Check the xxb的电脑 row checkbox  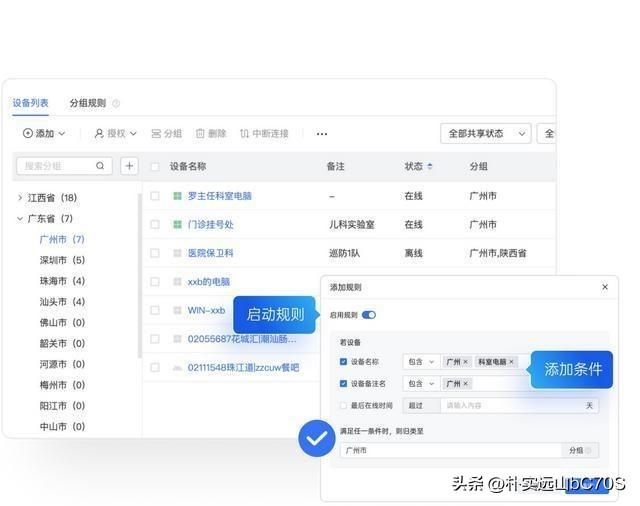pyautogui.click(x=155, y=282)
